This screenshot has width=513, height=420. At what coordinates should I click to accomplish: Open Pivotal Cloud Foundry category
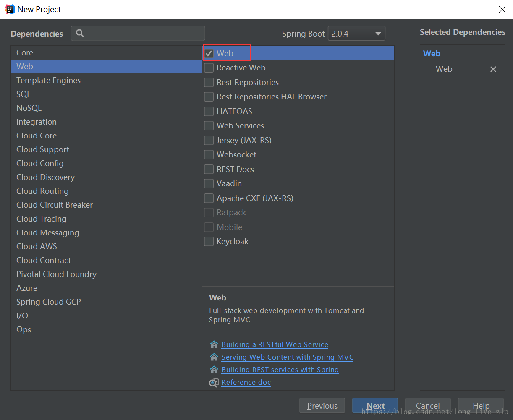point(106,274)
